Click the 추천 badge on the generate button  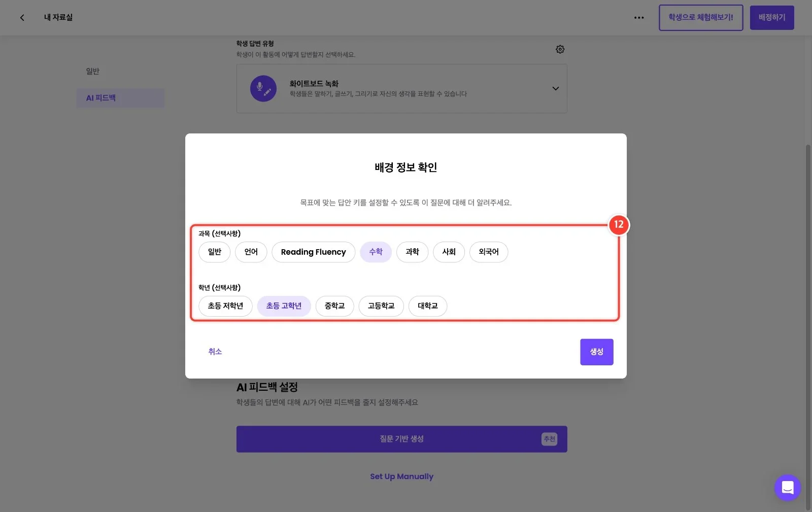tap(549, 439)
